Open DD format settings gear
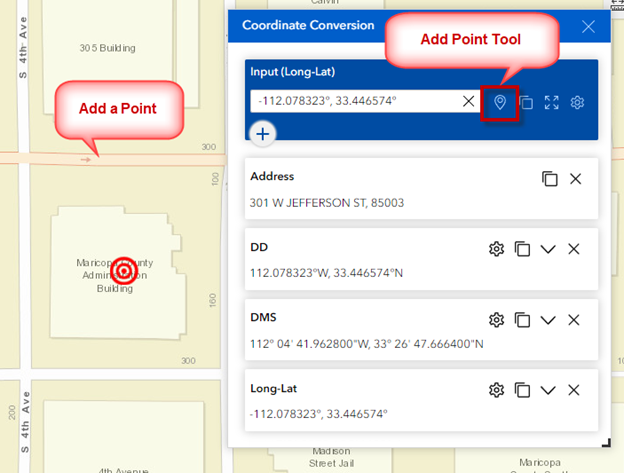624x473 pixels. pyautogui.click(x=496, y=249)
